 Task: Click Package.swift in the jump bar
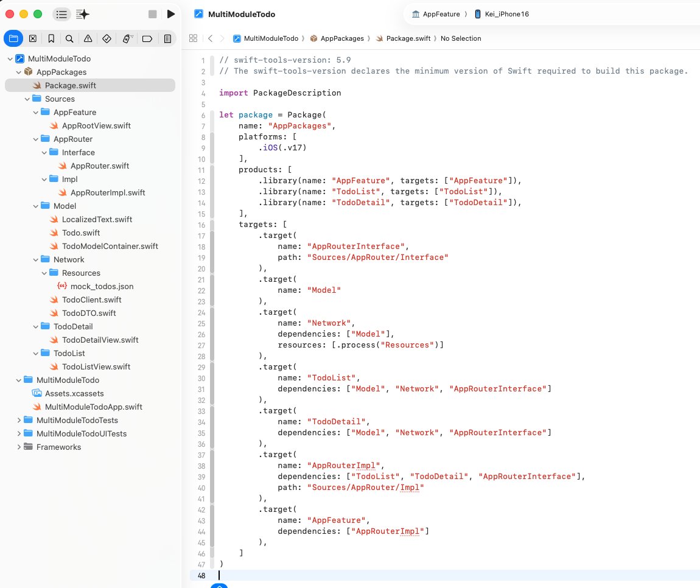[403, 38]
